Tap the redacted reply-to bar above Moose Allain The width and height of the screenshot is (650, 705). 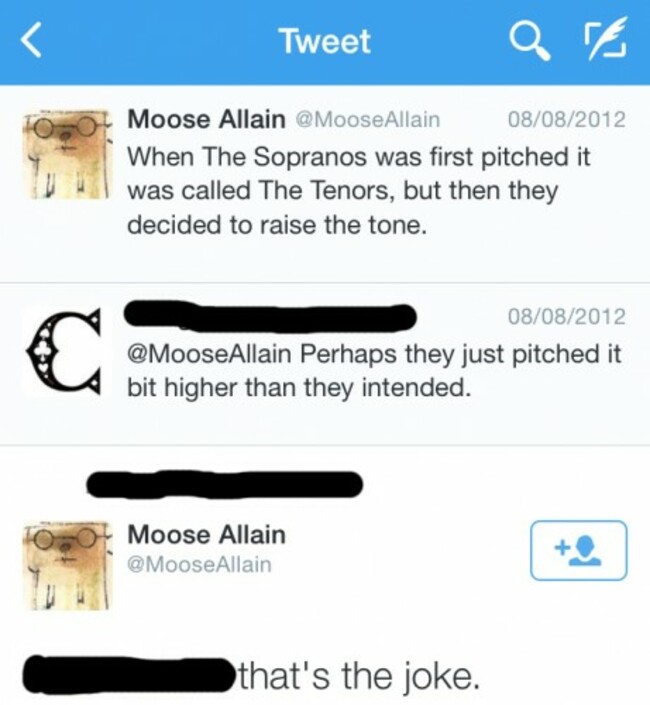pyautogui.click(x=225, y=484)
